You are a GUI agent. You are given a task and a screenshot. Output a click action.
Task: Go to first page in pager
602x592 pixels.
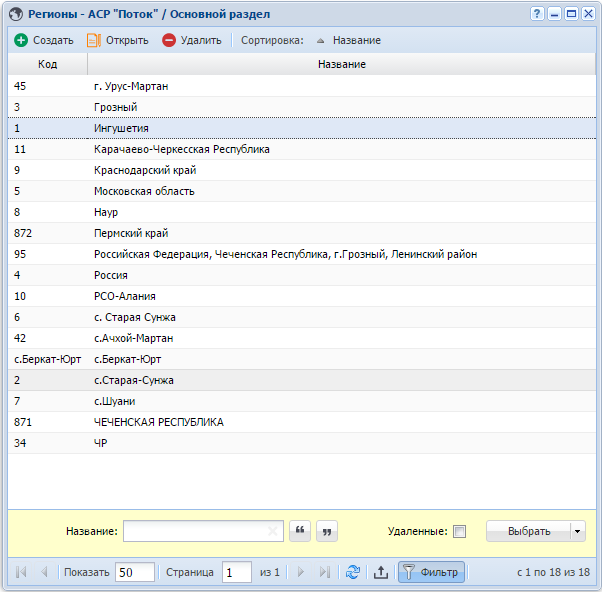pos(21,572)
